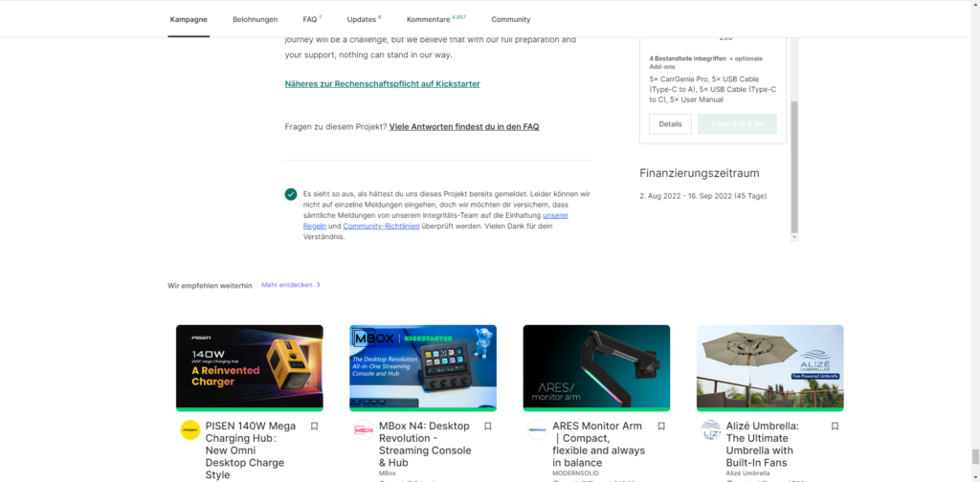
Task: Open the FAQ tab
Action: point(312,19)
